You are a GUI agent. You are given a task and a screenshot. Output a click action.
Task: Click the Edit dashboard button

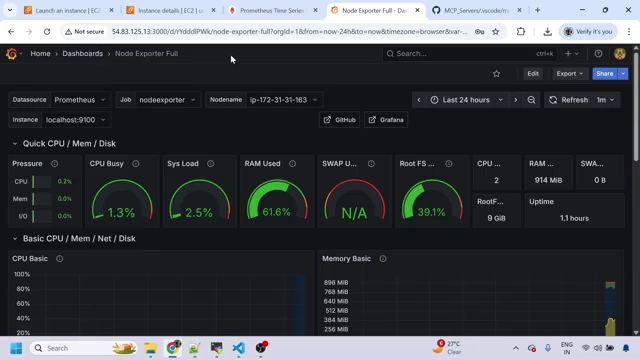(533, 74)
